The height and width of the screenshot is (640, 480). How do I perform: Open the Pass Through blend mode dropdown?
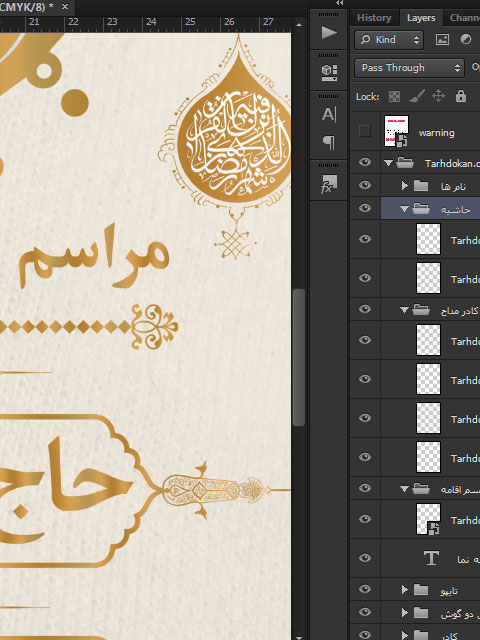pos(409,68)
